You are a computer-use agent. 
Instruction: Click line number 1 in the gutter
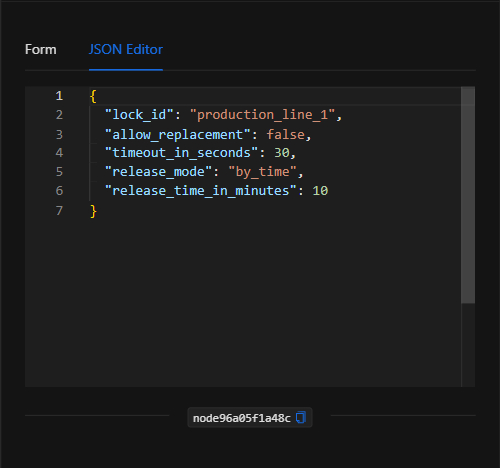59,96
